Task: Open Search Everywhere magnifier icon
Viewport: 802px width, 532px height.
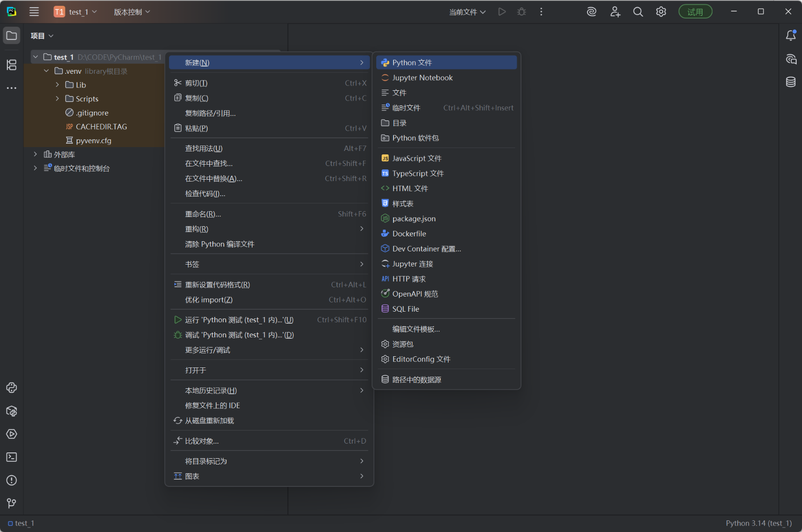Action: [638, 12]
